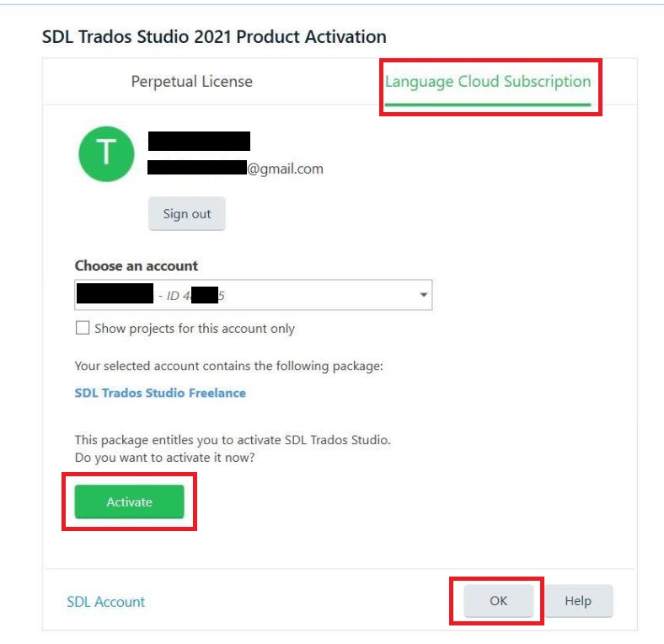Open the SDL Account link
Viewport: 664px width, 644px height.
coord(106,602)
